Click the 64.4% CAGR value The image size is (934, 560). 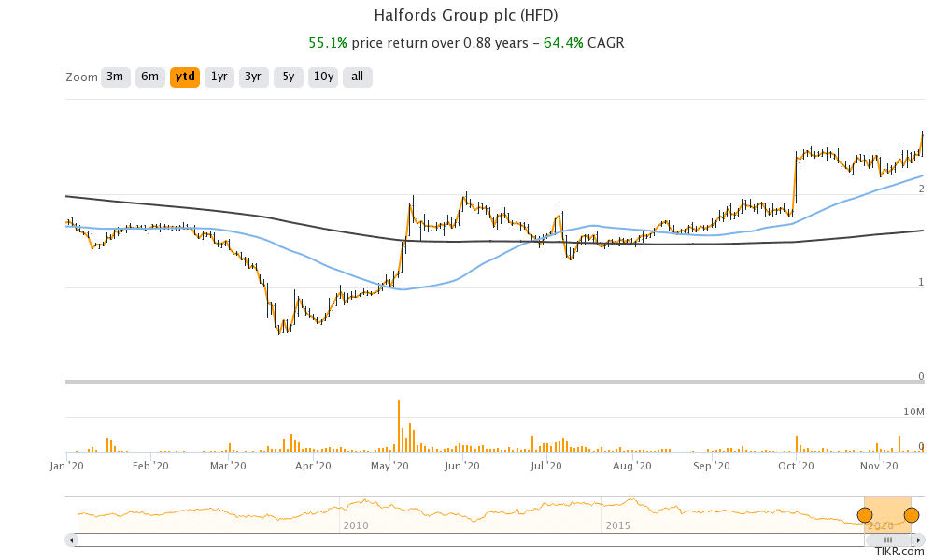coord(563,43)
